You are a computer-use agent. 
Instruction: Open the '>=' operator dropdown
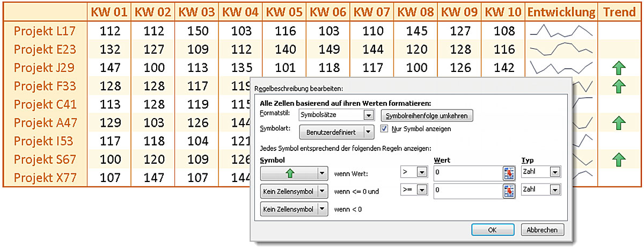[x=422, y=190]
